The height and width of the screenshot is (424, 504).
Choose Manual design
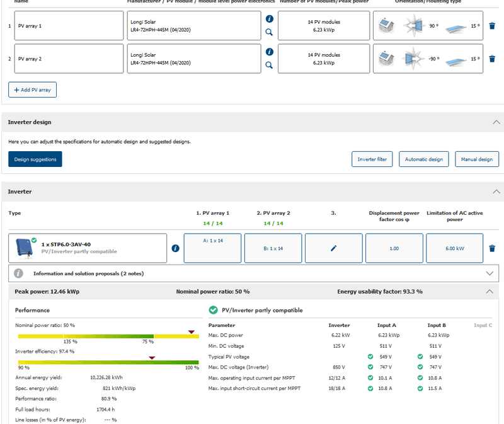(x=476, y=159)
